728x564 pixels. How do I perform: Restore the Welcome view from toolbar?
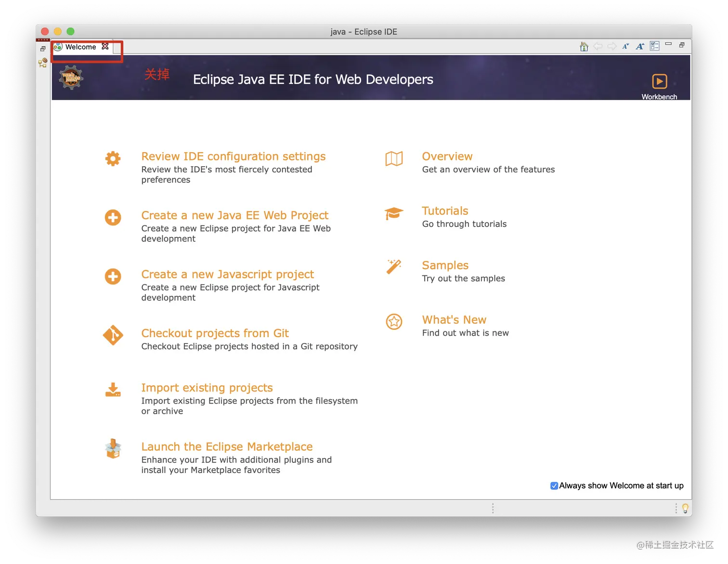coord(682,45)
